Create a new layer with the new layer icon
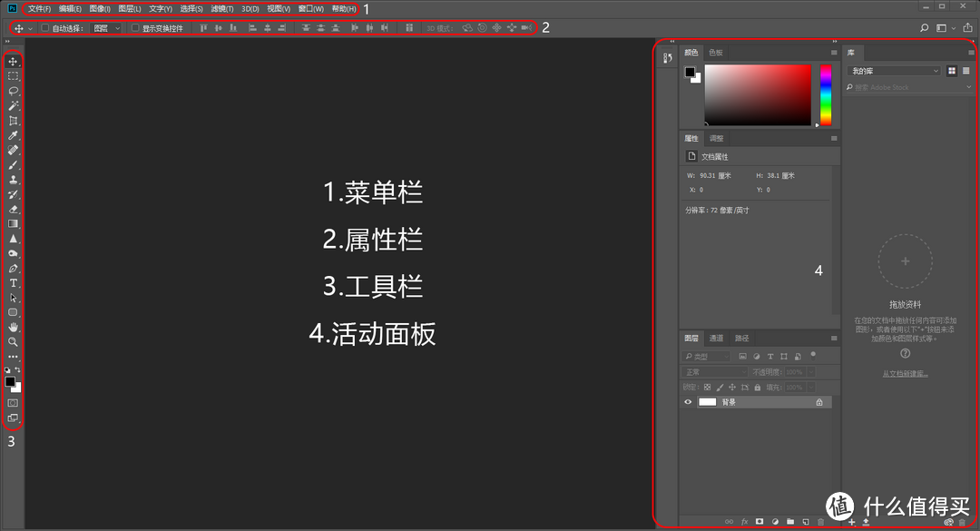980x531 pixels. pos(806,521)
